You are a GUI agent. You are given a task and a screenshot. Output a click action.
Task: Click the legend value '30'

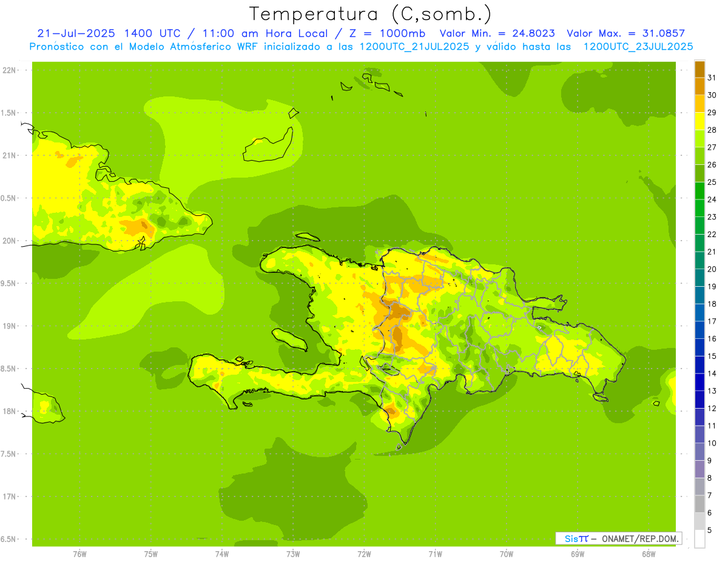pos(712,95)
